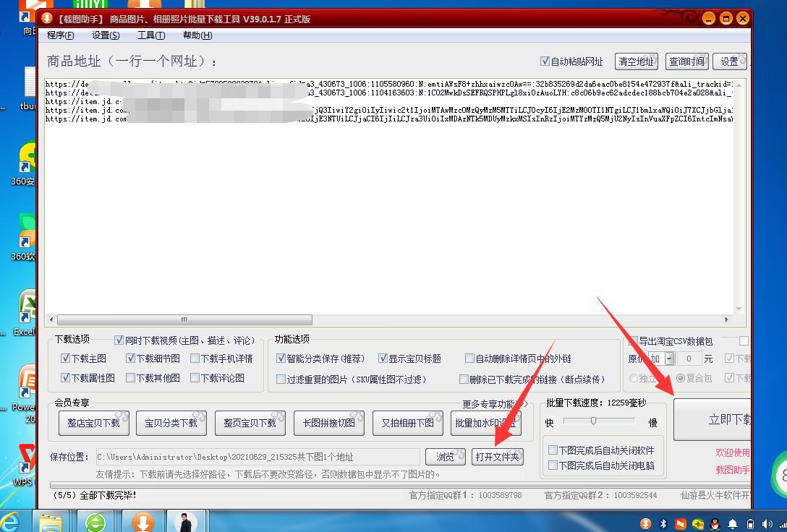The width and height of the screenshot is (787, 532).
Task: Open the 设置(S) menu
Action: click(x=106, y=35)
